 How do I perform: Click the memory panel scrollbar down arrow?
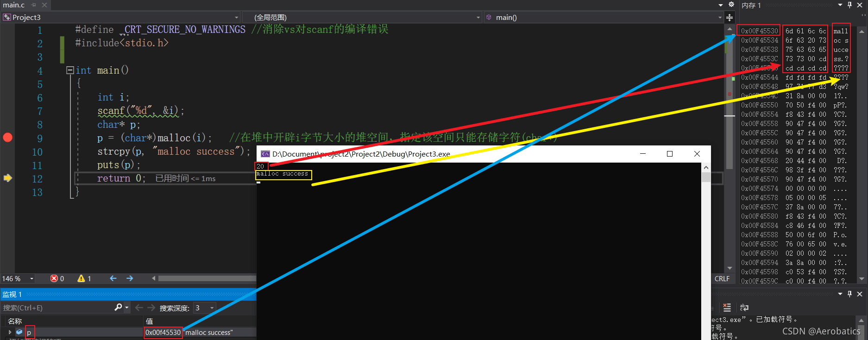tap(862, 279)
